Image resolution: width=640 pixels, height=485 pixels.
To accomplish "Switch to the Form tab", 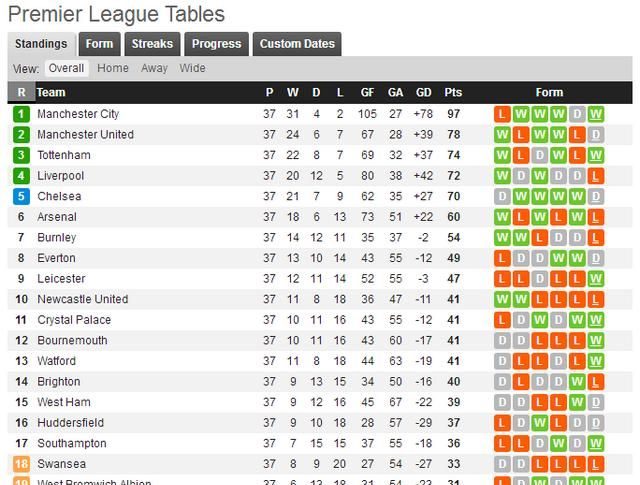I will point(99,44).
